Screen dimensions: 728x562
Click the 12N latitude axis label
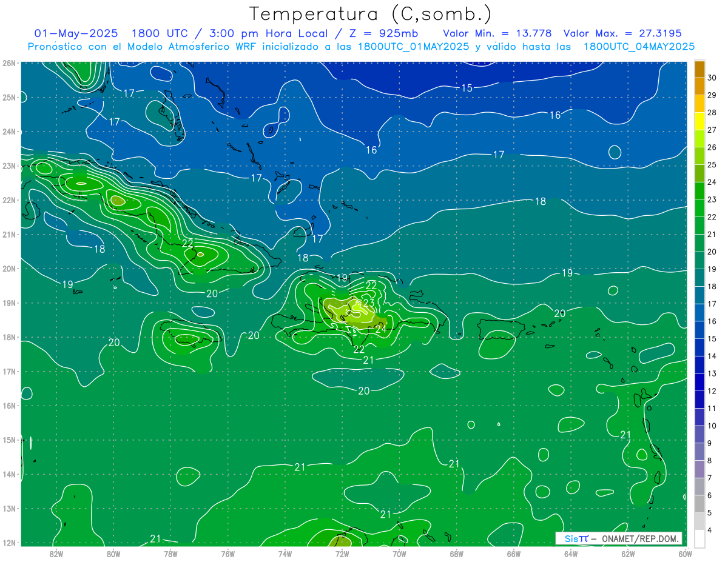[x=9, y=543]
